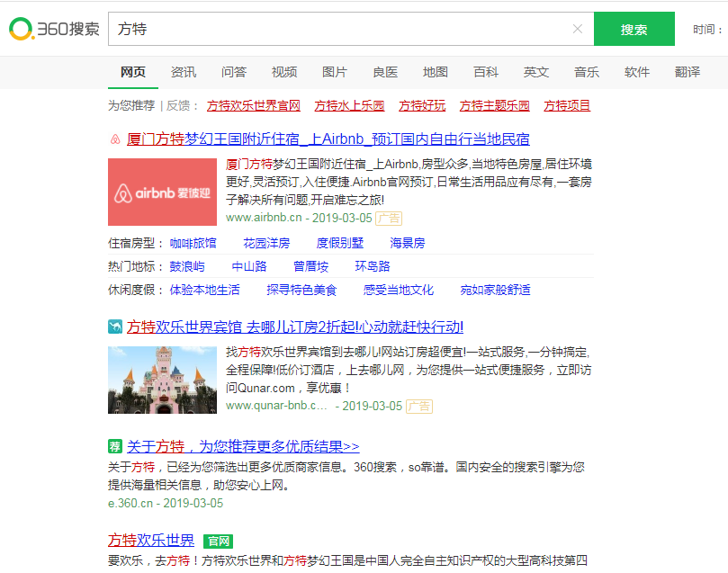Open the 软件 tab
The image size is (728, 573).
pos(637,72)
